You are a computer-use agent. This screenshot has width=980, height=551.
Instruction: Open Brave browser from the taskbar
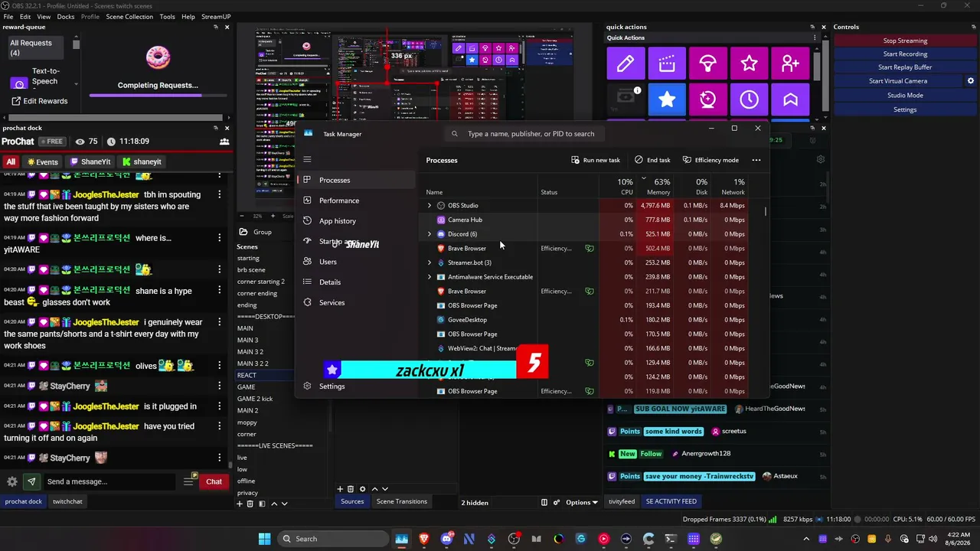424,539
